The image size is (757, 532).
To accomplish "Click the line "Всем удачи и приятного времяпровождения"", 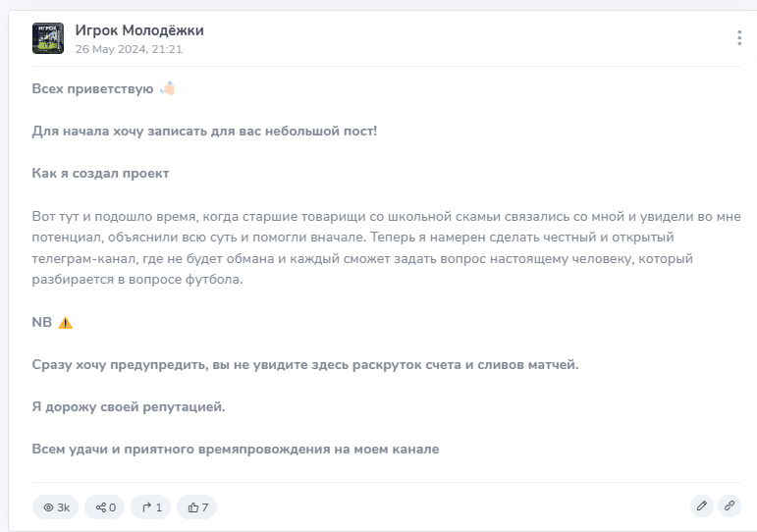I will [x=236, y=449].
